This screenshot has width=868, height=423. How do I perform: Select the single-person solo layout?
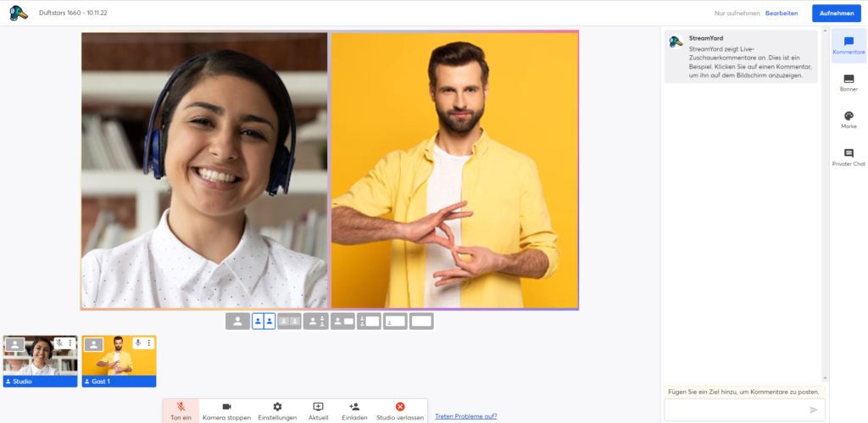(237, 321)
